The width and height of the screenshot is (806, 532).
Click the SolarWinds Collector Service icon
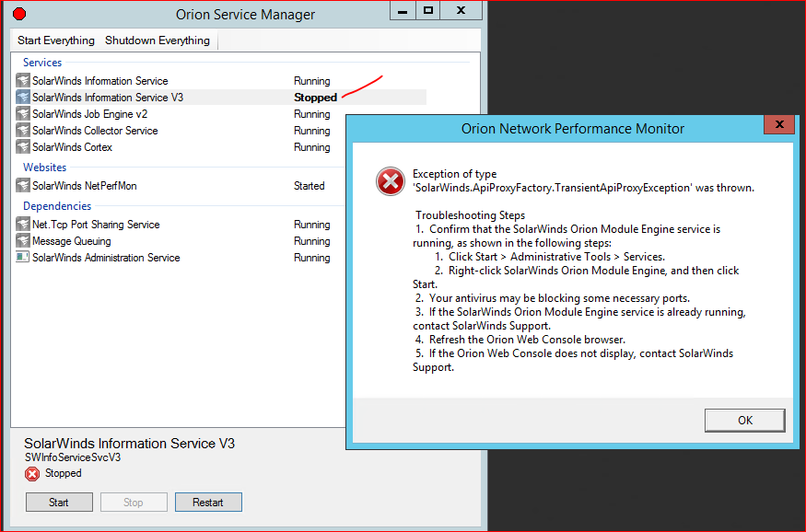click(23, 131)
